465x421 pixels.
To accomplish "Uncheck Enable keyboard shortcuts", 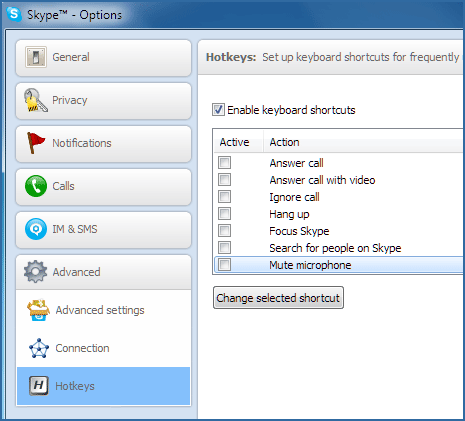I will click(x=218, y=110).
